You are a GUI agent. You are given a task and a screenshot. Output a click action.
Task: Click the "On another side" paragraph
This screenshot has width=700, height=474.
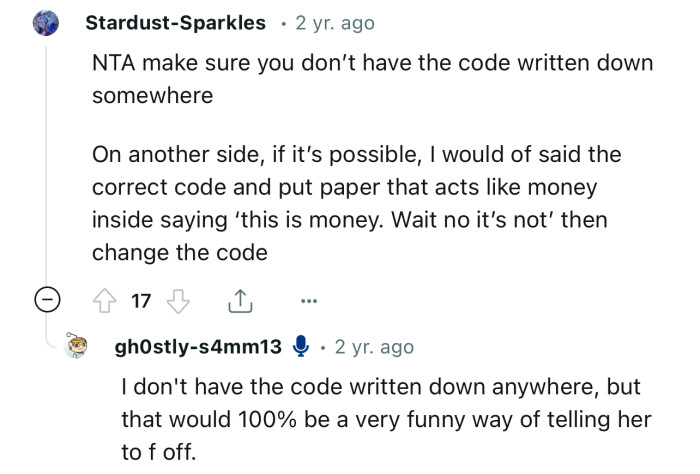[x=356, y=203]
